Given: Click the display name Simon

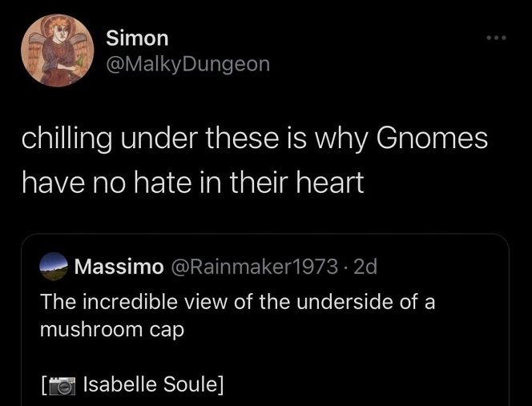Looking at the screenshot, I should [137, 38].
